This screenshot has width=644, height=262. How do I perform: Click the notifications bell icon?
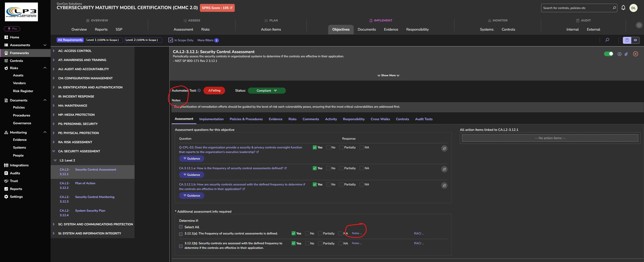click(x=623, y=8)
